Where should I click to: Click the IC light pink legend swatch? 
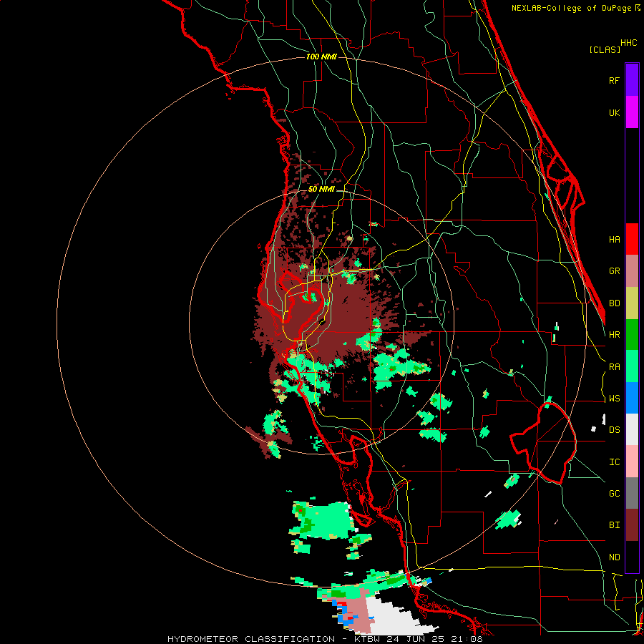click(x=632, y=462)
